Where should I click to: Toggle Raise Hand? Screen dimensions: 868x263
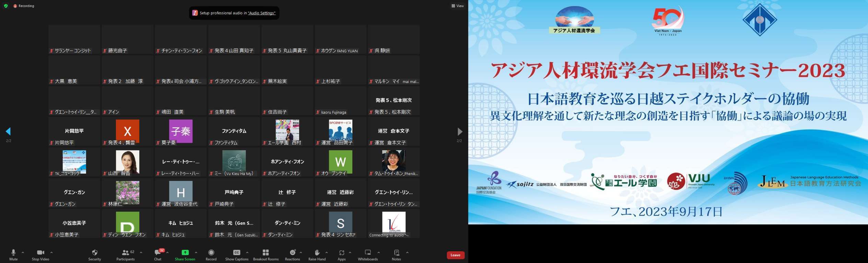317,253
